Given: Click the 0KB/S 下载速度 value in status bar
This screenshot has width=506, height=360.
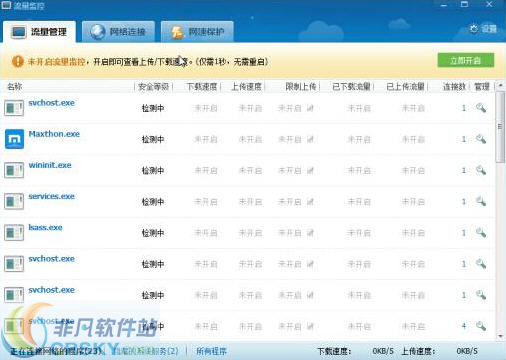Looking at the screenshot, I should 383,351.
